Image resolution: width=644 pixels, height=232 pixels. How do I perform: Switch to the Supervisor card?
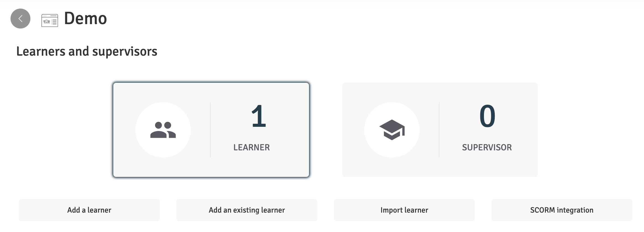click(440, 130)
